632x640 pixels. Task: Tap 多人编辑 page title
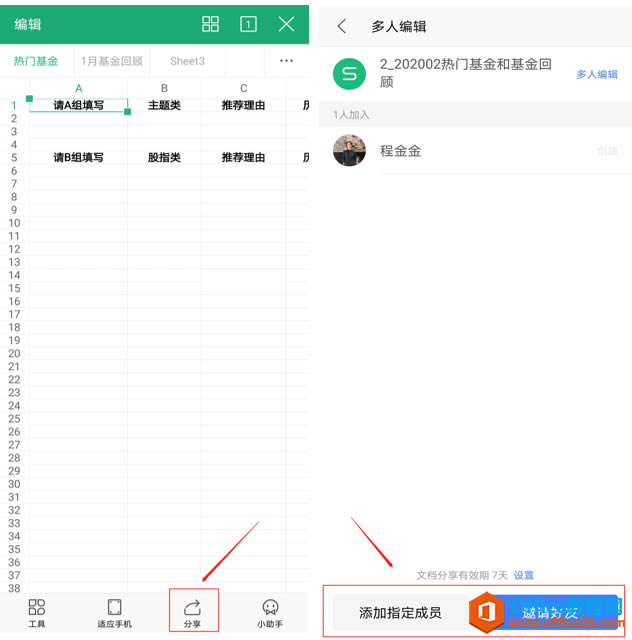click(398, 27)
